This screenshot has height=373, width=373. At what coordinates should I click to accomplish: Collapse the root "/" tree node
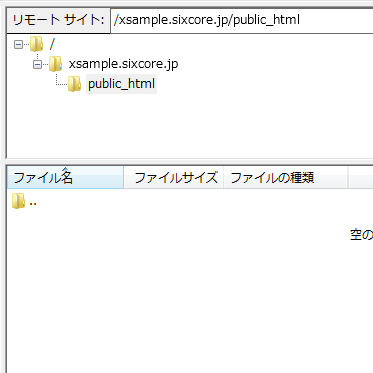click(x=18, y=45)
